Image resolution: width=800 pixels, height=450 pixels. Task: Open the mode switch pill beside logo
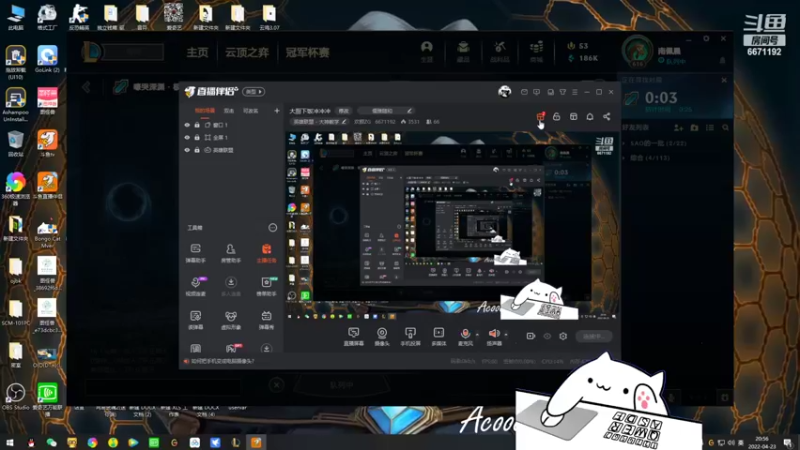click(x=254, y=92)
